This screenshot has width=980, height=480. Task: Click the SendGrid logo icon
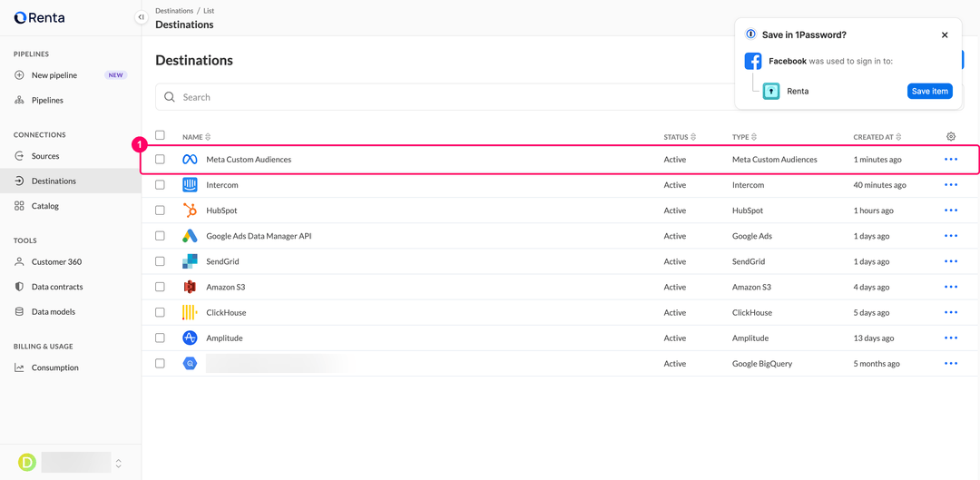[x=190, y=261]
